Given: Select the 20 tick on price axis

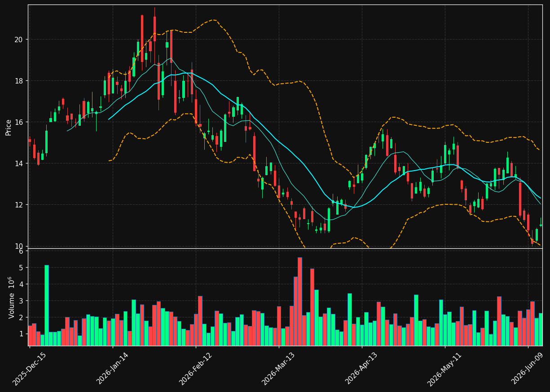Looking at the screenshot, I should 18,40.
